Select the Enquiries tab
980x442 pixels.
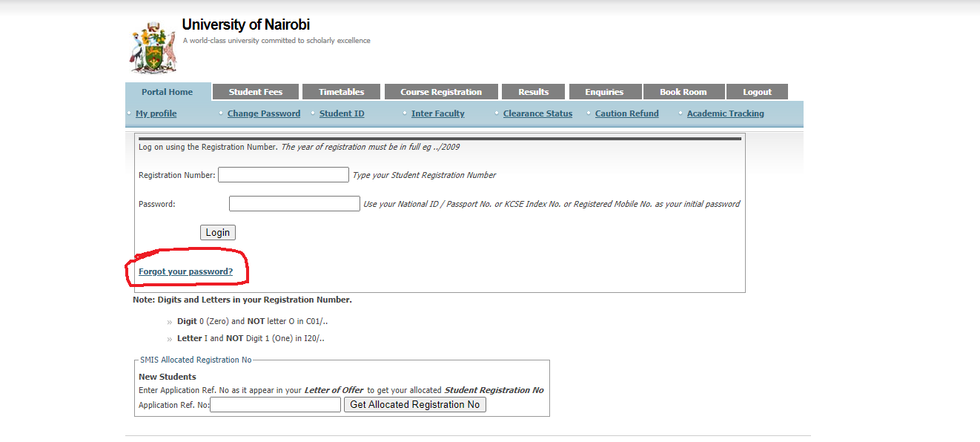pos(604,92)
